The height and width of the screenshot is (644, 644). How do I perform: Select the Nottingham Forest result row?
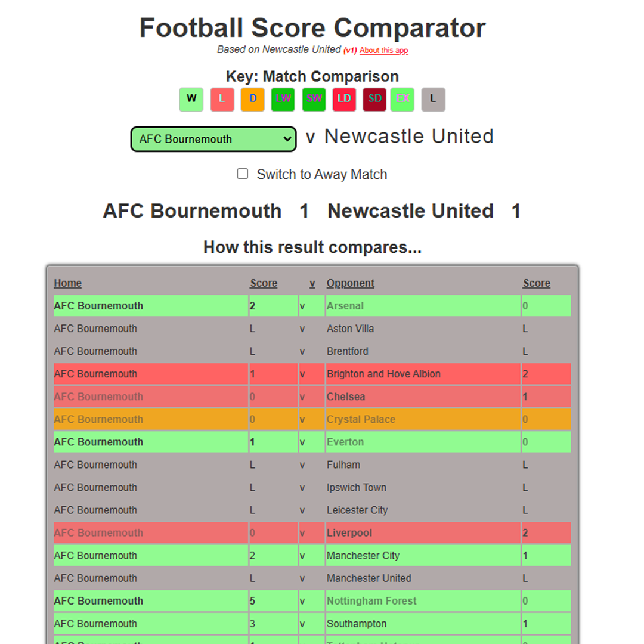tap(312, 601)
